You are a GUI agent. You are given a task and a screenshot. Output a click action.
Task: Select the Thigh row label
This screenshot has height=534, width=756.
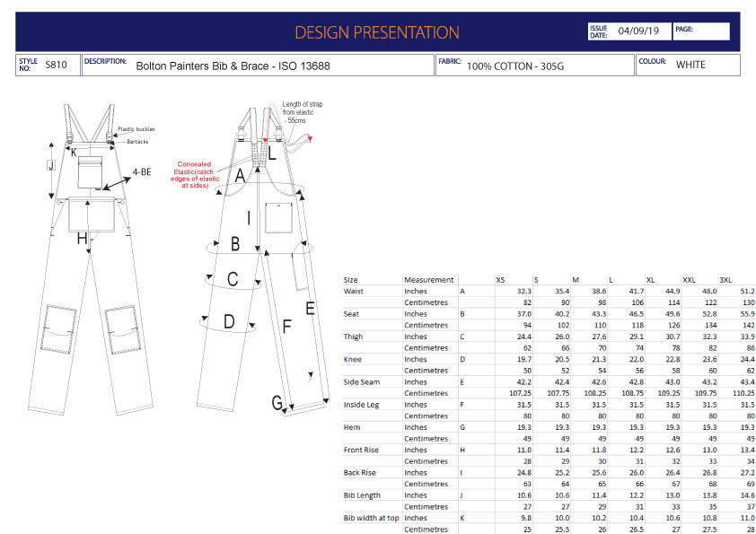(353, 337)
